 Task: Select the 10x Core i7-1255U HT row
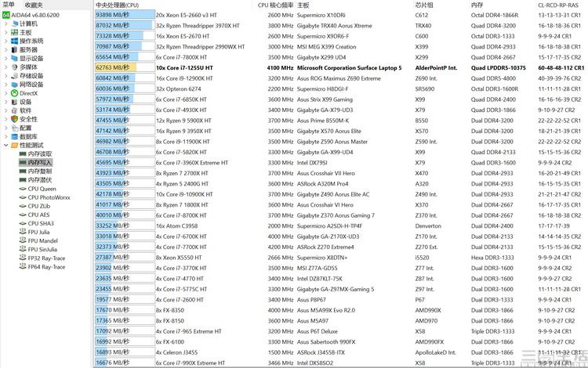pos(339,68)
